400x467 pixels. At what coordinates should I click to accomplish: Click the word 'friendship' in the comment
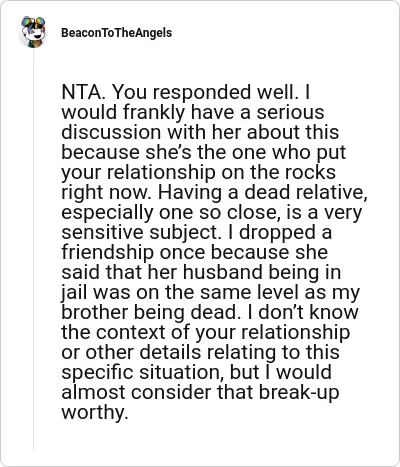tap(108, 254)
